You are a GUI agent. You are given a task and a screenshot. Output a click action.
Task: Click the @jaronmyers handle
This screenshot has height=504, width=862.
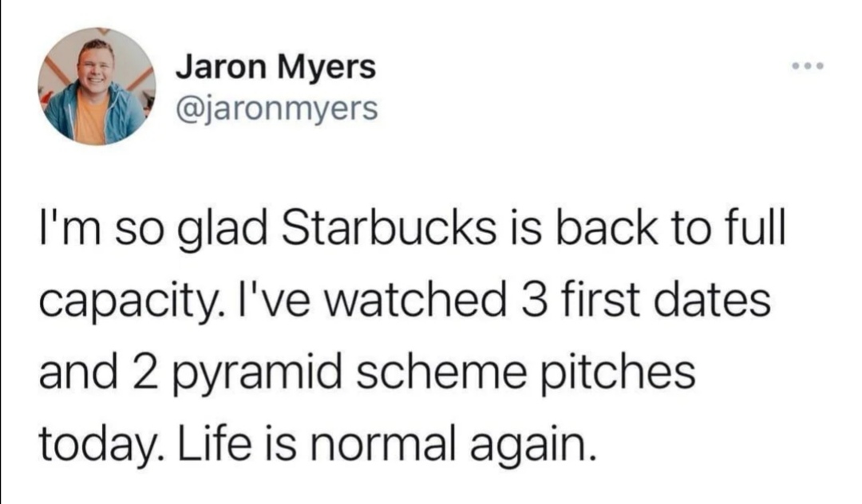pyautogui.click(x=276, y=109)
